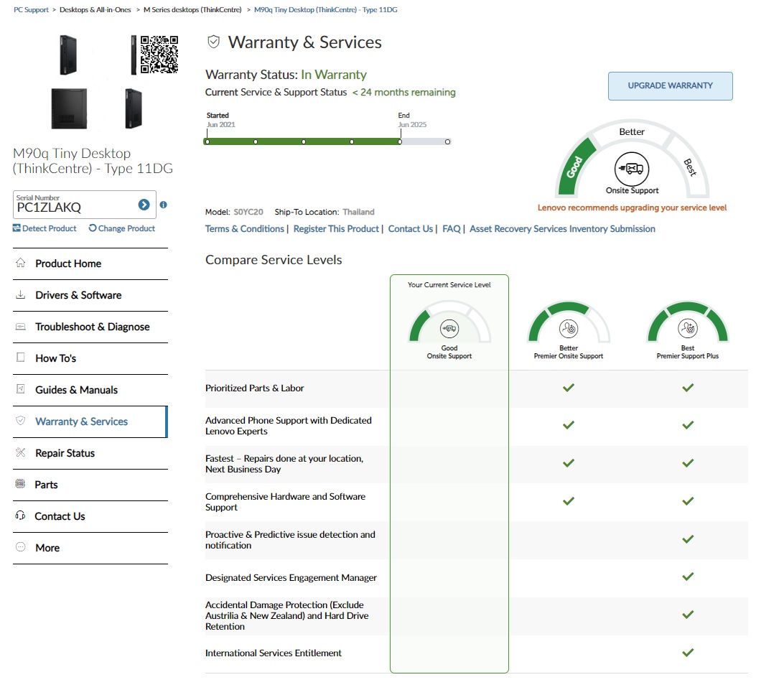Click the warranty timeline end marker

pos(400,141)
